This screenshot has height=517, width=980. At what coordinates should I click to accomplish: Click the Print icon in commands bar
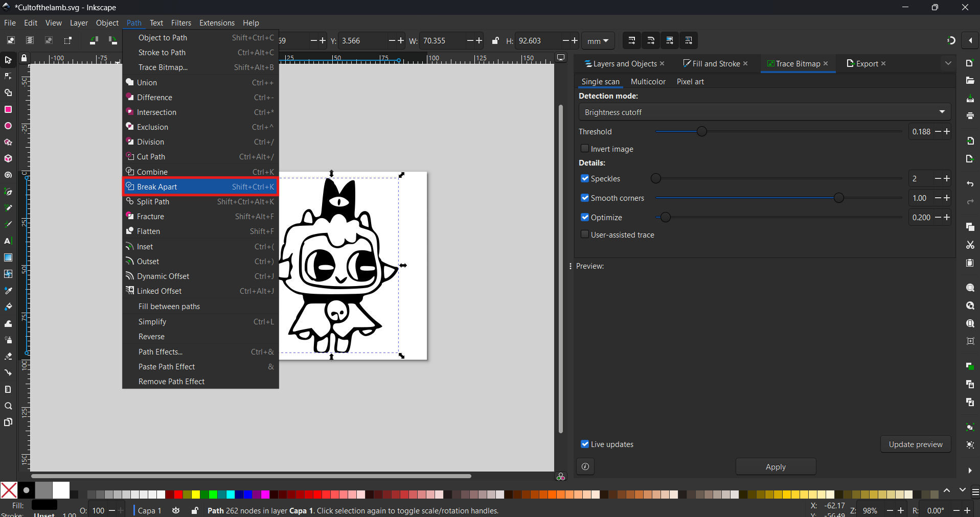tap(970, 116)
